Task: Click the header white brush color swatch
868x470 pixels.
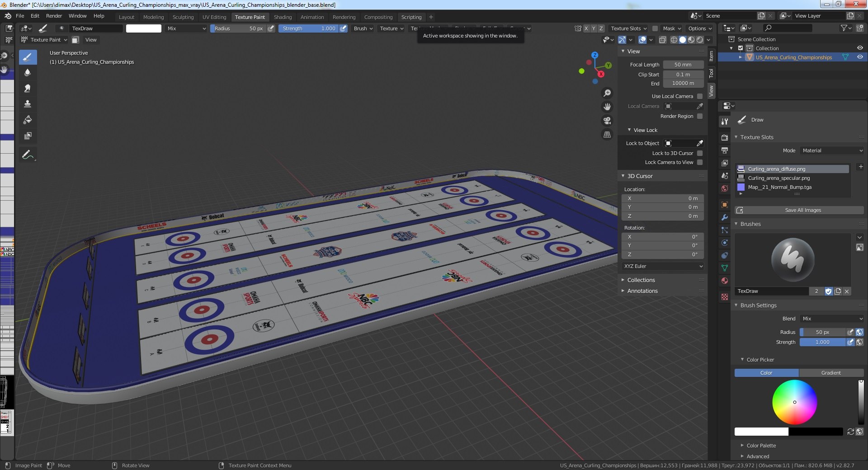Action: coord(143,28)
